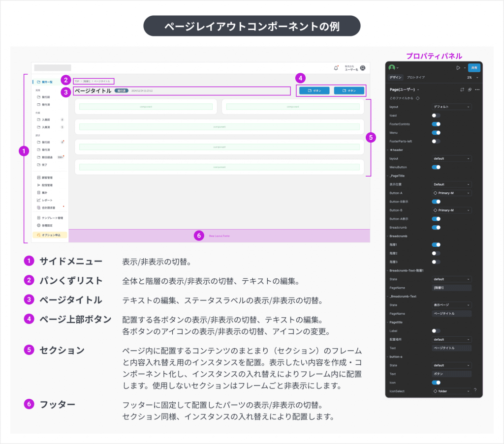Collapse the _PageTitle section
504x444 pixels.
pyautogui.click(x=388, y=176)
